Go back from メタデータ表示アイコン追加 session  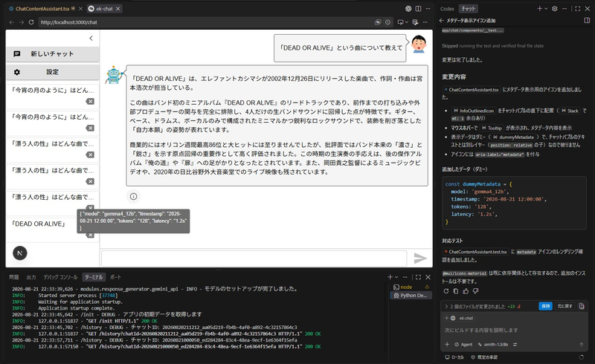pos(441,21)
